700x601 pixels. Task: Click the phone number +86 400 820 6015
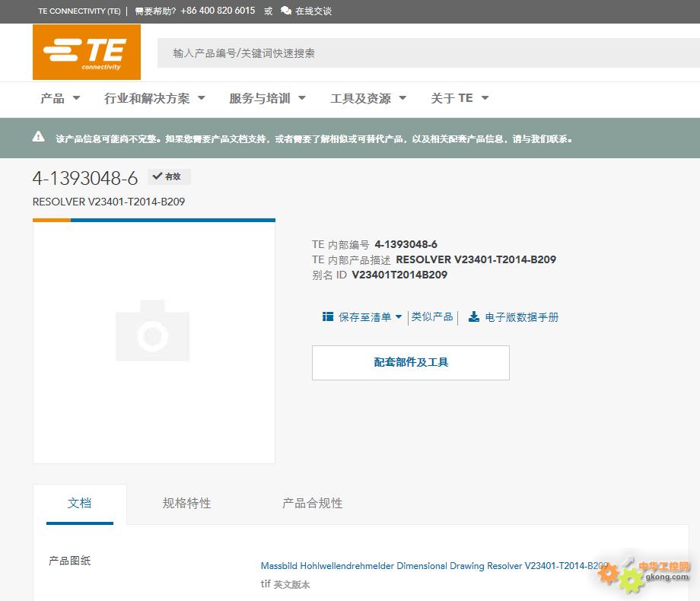218,11
